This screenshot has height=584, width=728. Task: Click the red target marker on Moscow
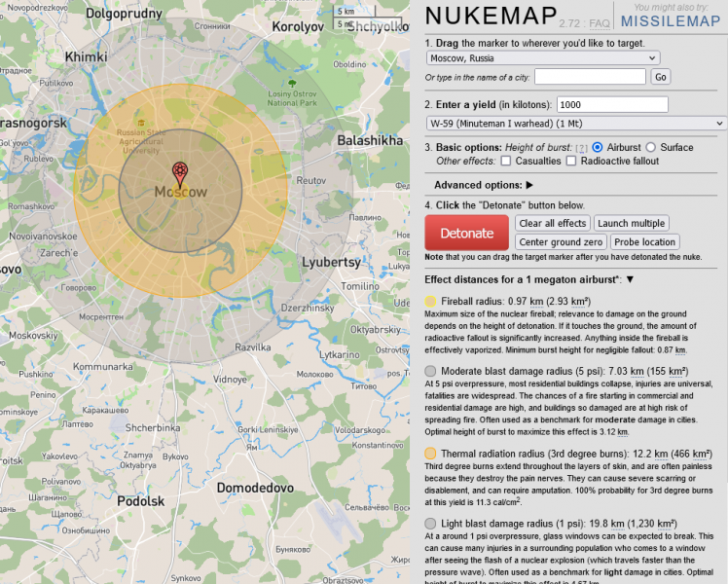pos(180,174)
